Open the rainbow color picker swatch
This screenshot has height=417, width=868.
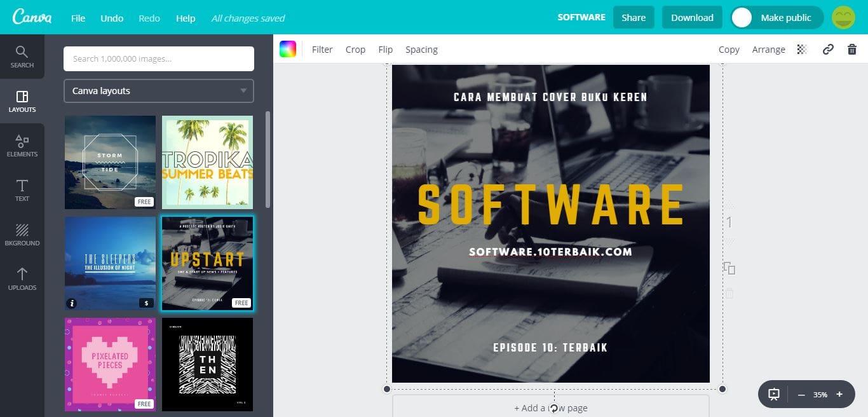[x=288, y=50]
